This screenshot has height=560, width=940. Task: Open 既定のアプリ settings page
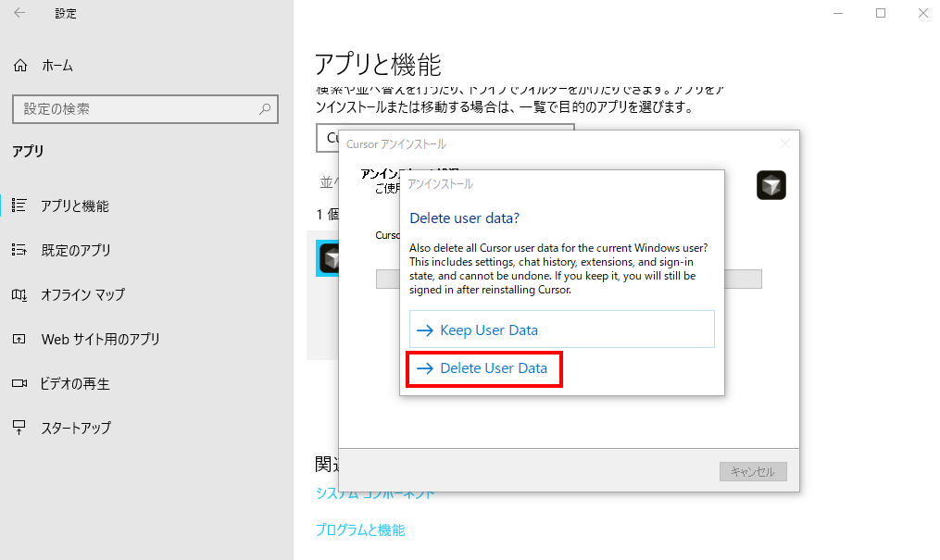[x=76, y=250]
